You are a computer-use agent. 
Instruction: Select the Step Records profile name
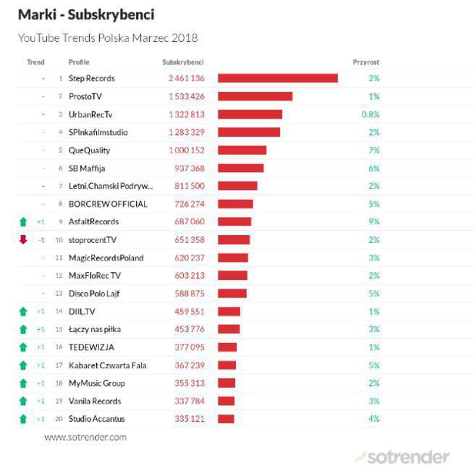pyautogui.click(x=92, y=78)
